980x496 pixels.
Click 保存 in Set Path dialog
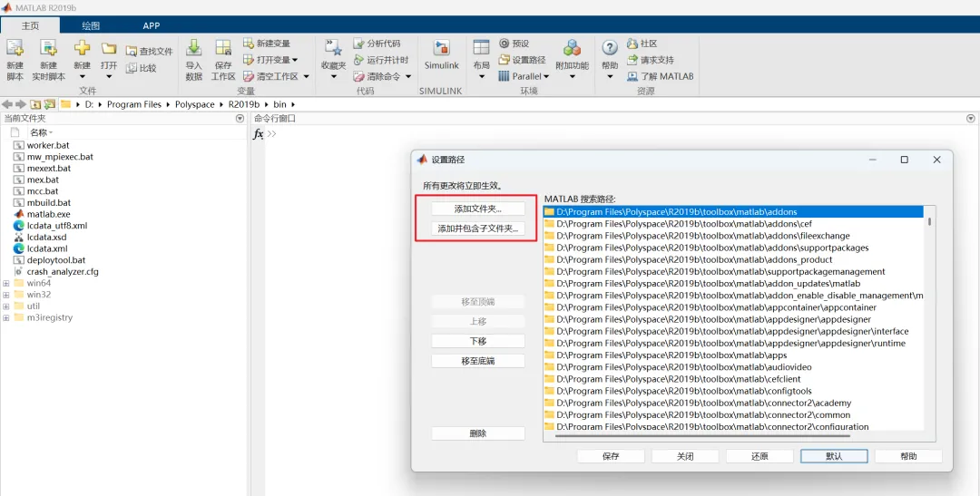(611, 456)
